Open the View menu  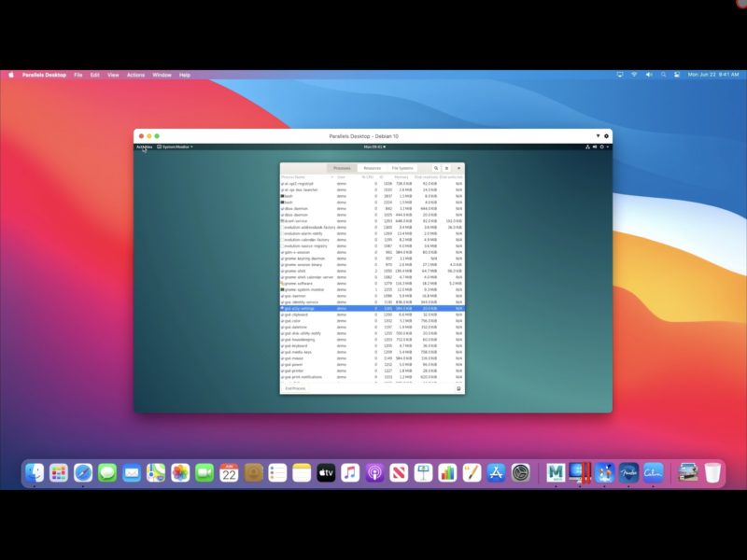[113, 75]
